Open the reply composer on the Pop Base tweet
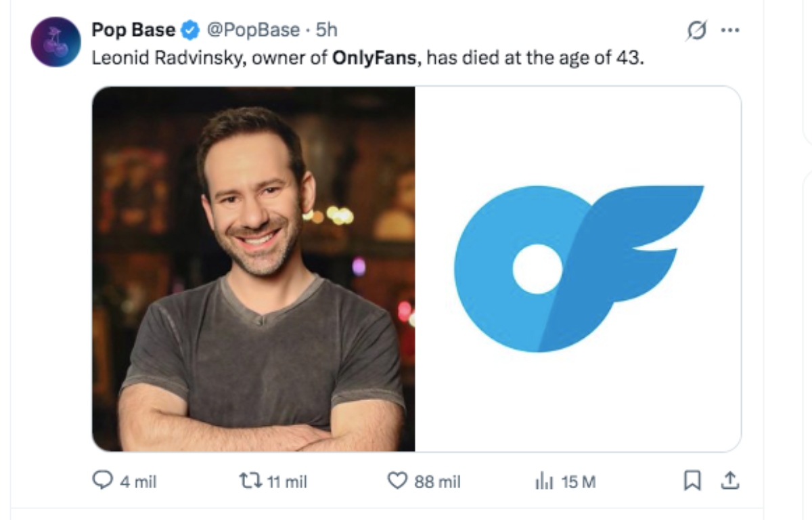The image size is (812, 520). pos(103,482)
